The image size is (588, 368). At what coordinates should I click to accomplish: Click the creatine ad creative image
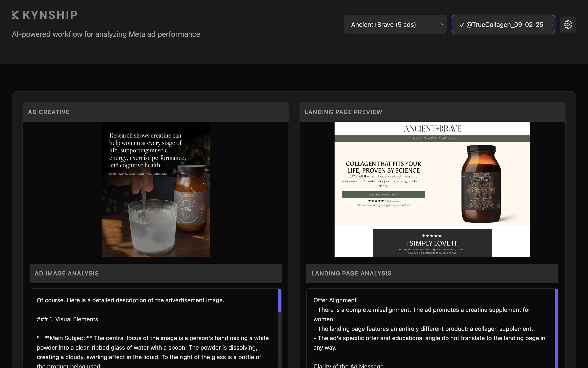coord(155,189)
